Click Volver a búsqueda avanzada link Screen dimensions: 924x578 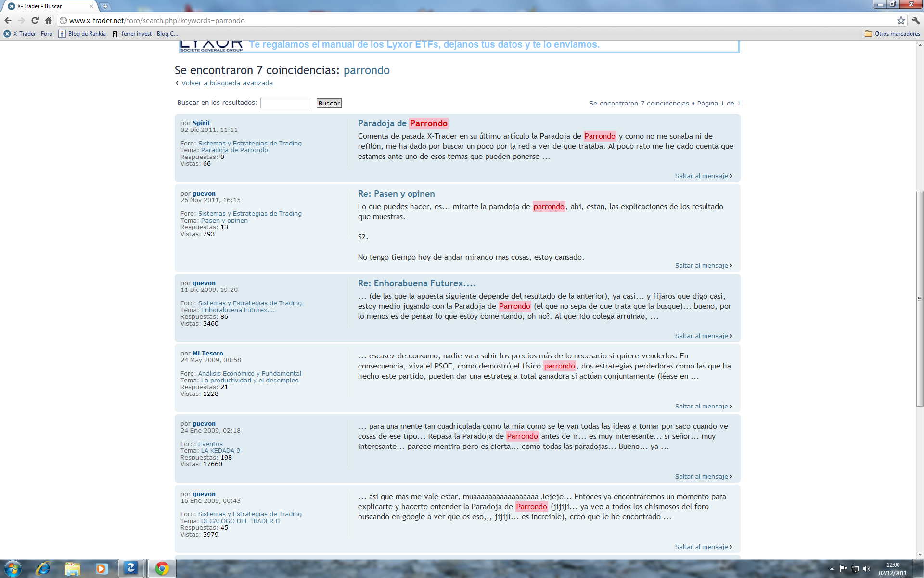click(227, 83)
